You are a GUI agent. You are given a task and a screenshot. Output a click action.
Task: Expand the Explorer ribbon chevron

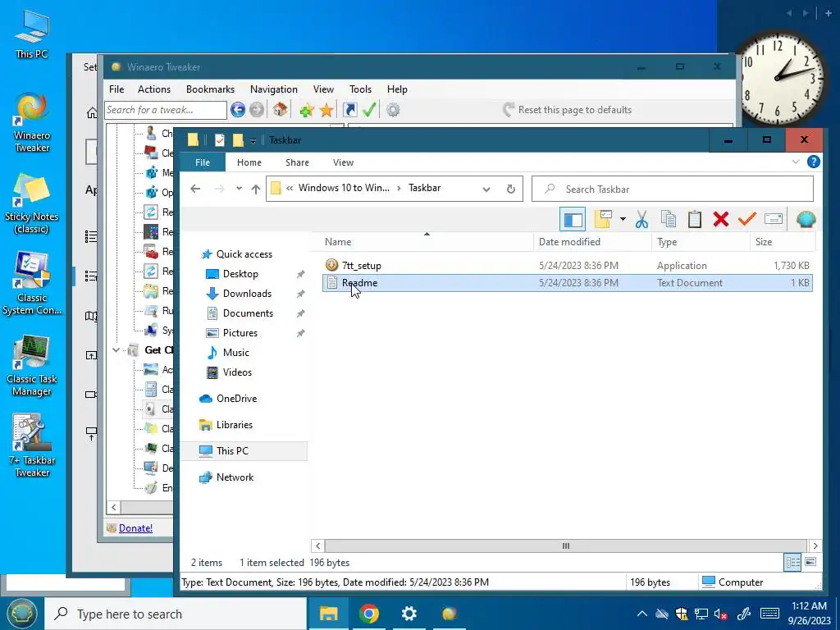(796, 162)
